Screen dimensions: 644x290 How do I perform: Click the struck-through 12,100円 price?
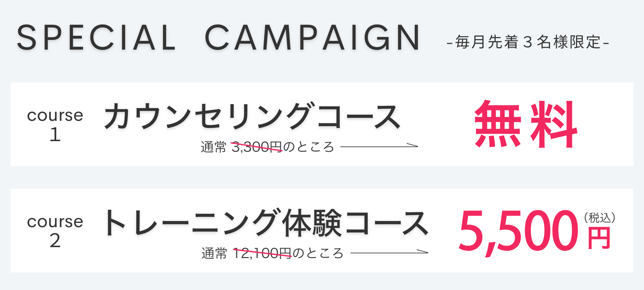[262, 253]
